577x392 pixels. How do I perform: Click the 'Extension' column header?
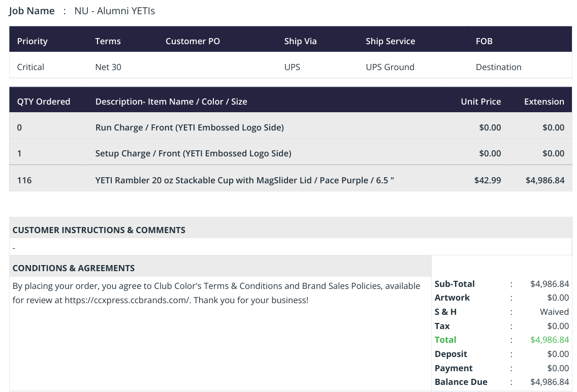[544, 102]
